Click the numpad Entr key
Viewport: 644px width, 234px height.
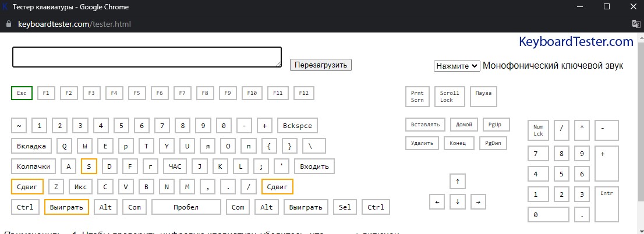pyautogui.click(x=607, y=204)
